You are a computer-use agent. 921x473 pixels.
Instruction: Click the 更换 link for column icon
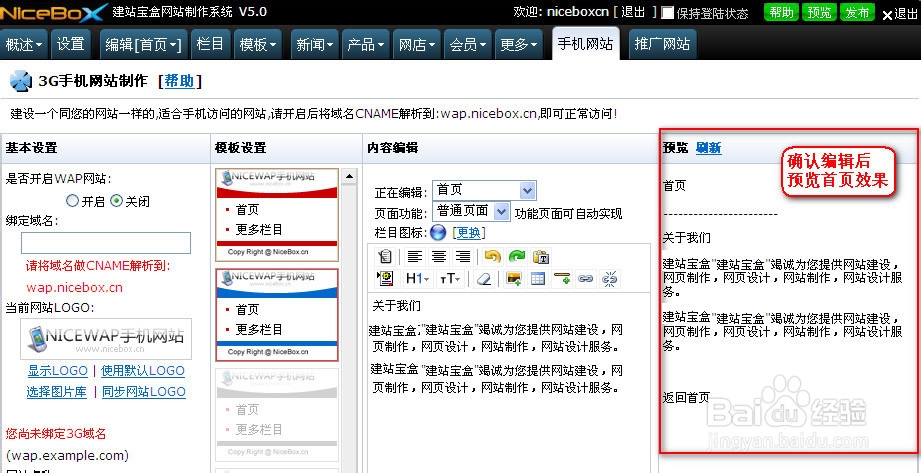coord(469,233)
